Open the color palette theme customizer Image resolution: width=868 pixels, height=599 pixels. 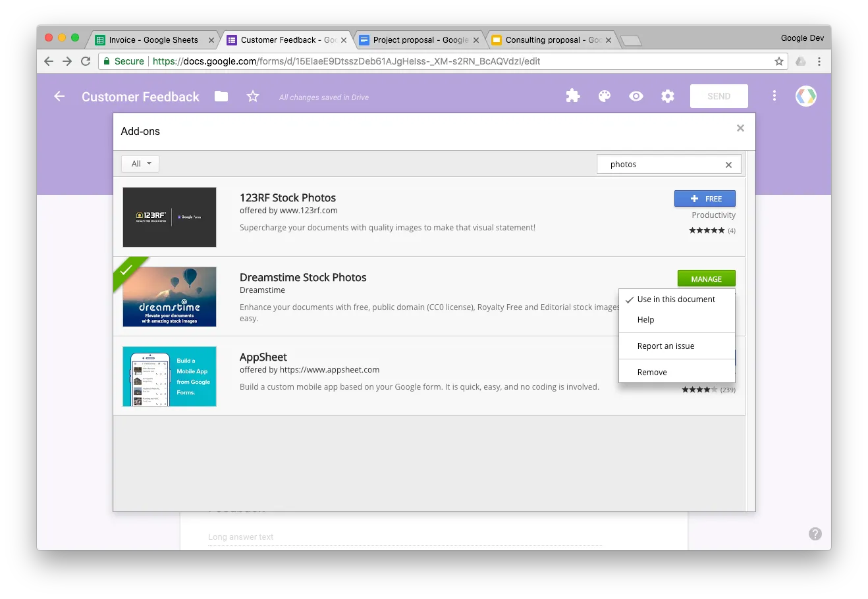(x=604, y=96)
